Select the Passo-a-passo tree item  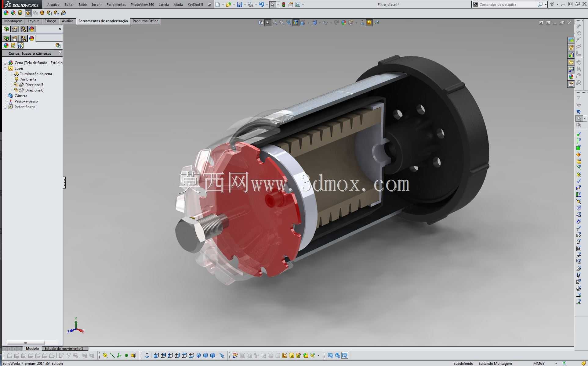point(26,101)
